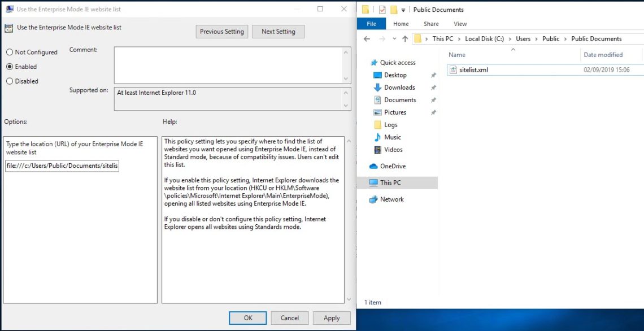Image resolution: width=644 pixels, height=331 pixels.
Task: Open the Videos folder in sidebar
Action: click(x=393, y=149)
